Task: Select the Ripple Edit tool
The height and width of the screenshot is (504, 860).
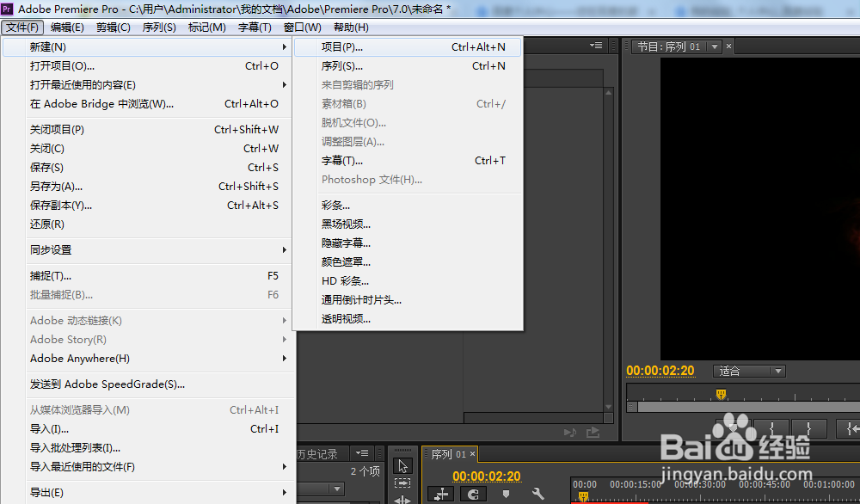Action: pos(402,499)
